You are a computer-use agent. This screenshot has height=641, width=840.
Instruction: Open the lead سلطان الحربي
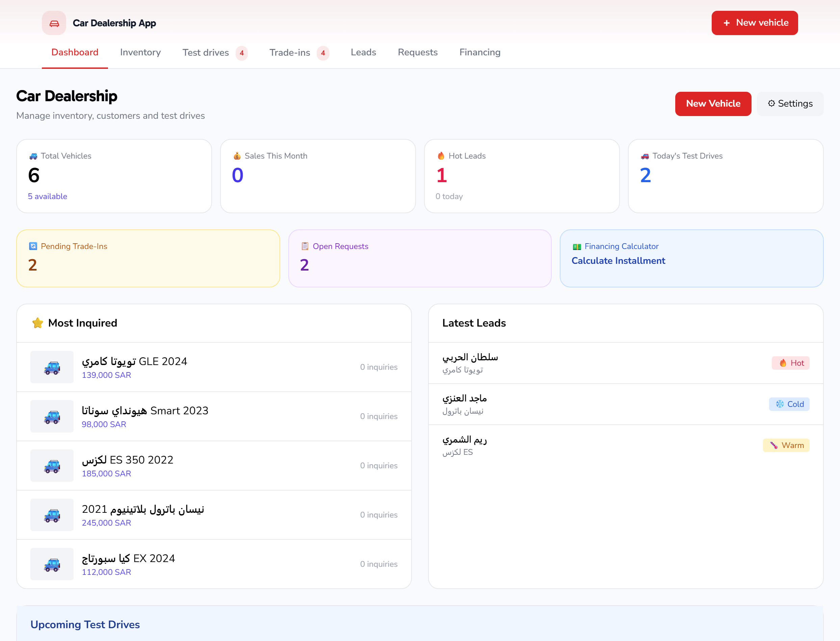click(x=625, y=363)
